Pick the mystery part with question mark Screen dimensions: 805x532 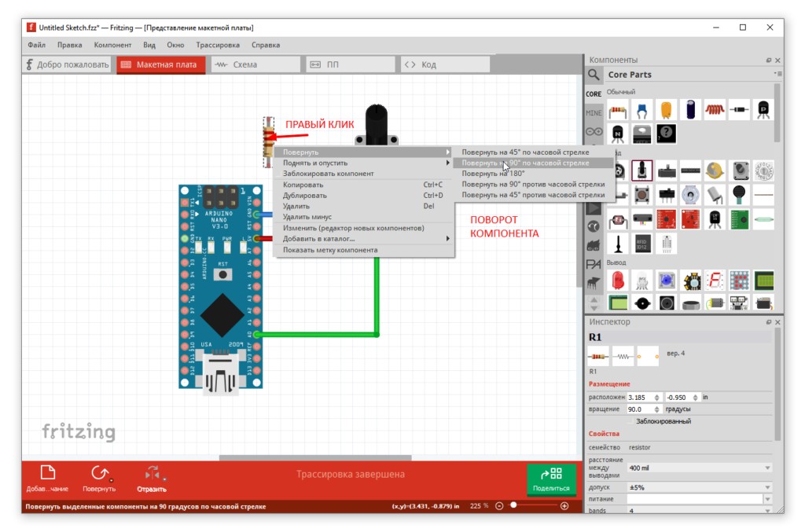tap(666, 134)
